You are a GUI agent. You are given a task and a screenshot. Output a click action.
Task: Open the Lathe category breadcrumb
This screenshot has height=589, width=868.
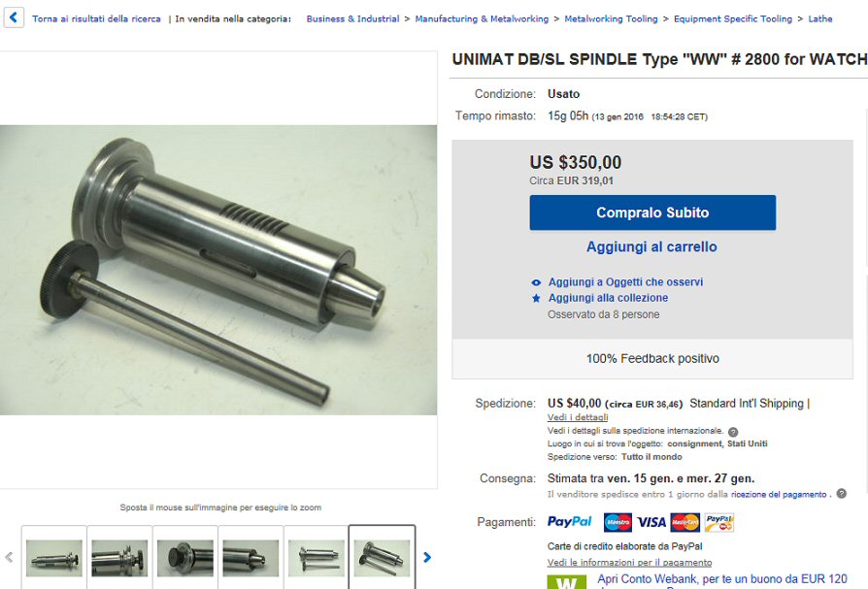(x=819, y=18)
